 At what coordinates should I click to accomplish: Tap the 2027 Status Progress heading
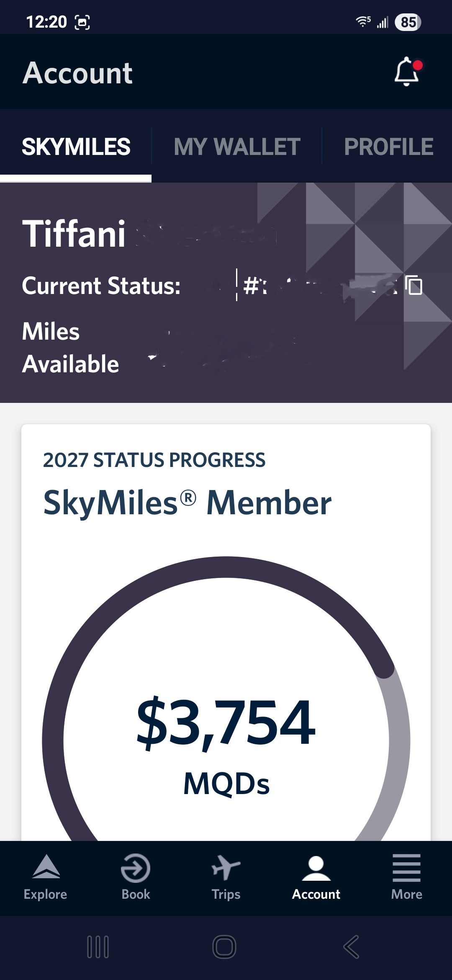[x=154, y=460]
